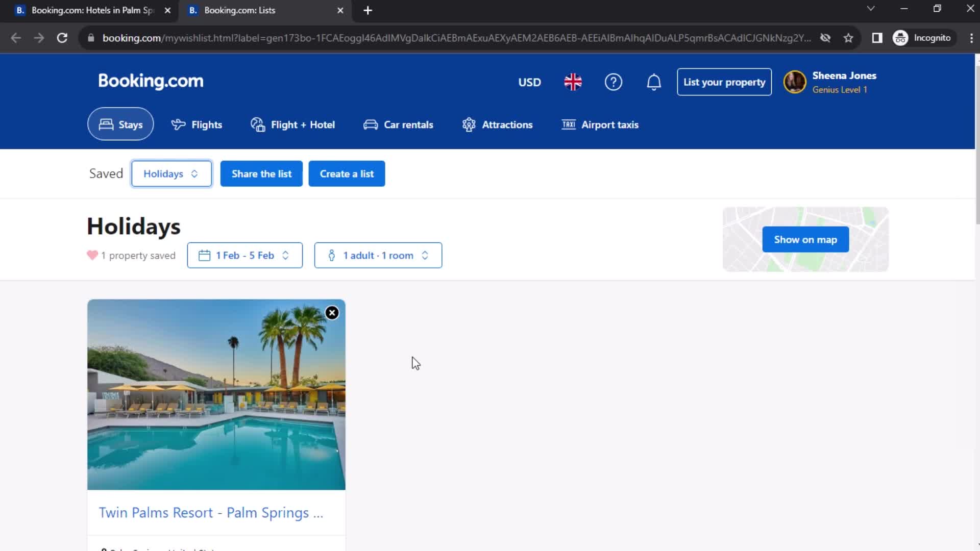Click the Car rentals icon
This screenshot has width=980, height=551.
[x=371, y=124]
